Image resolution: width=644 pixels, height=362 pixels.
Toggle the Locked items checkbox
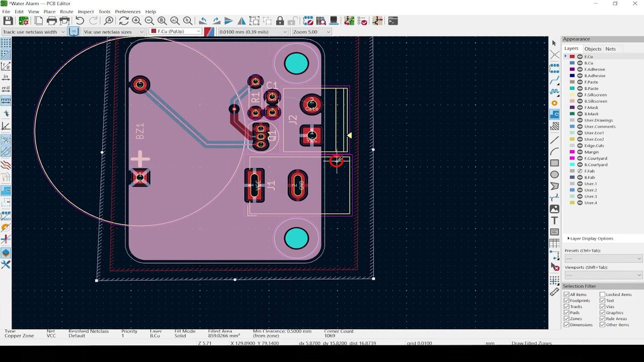point(602,295)
